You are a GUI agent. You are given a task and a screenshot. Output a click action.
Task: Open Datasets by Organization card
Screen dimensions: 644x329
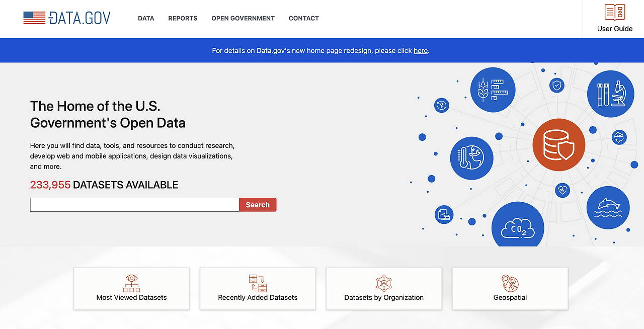pyautogui.click(x=384, y=288)
